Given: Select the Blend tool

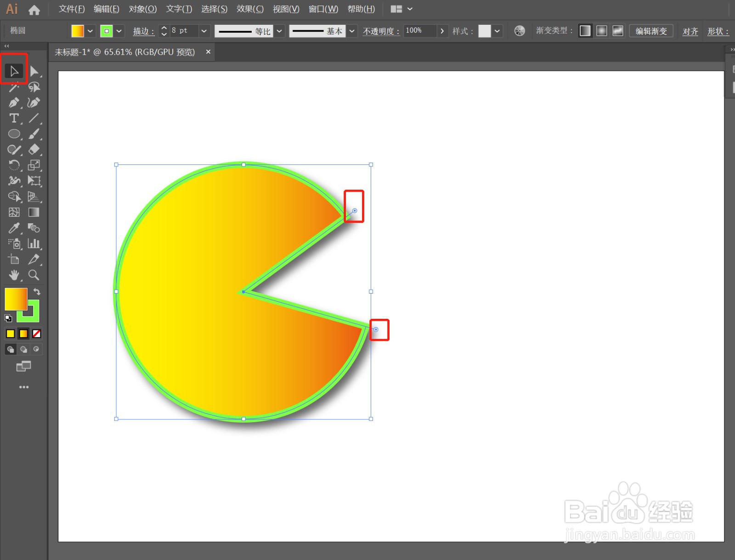Looking at the screenshot, I should (34, 228).
